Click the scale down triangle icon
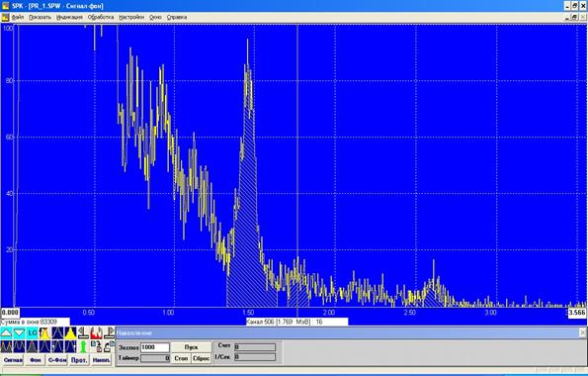588x376 pixels. [19, 332]
